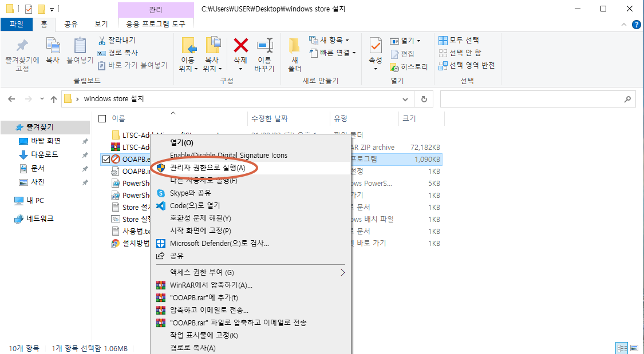Select 호환성 문제 해결(Y)
This screenshot has height=354, width=644.
(x=200, y=218)
